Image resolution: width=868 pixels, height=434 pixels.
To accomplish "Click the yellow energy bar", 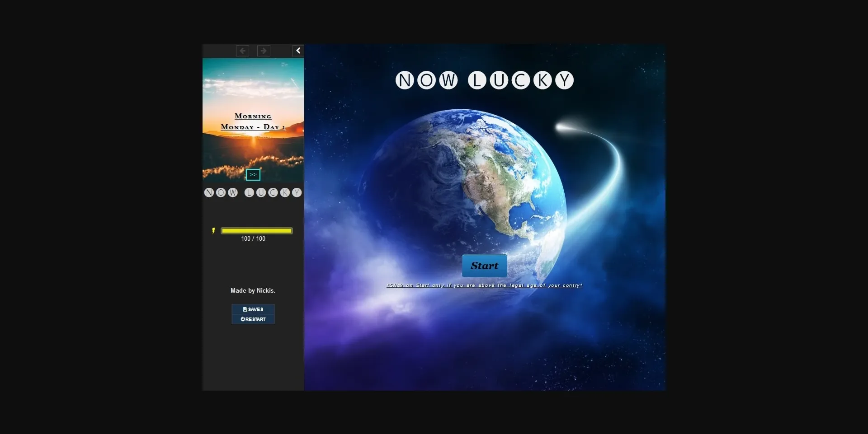I will coord(256,231).
